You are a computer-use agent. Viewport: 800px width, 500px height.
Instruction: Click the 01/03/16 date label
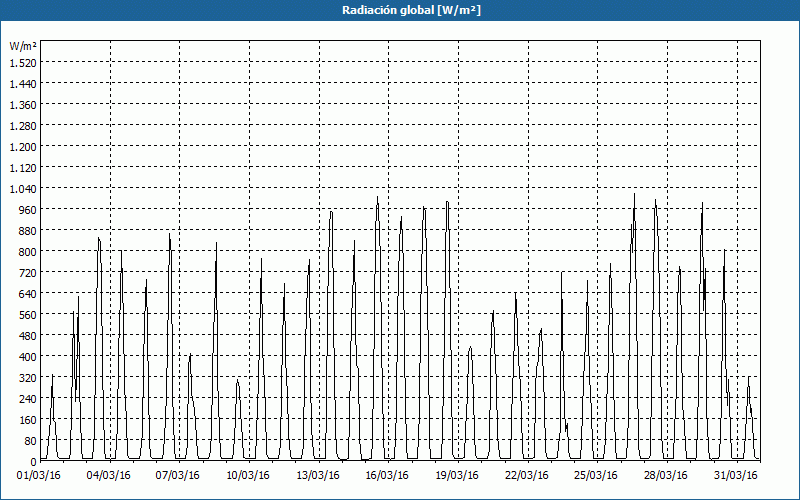39,476
